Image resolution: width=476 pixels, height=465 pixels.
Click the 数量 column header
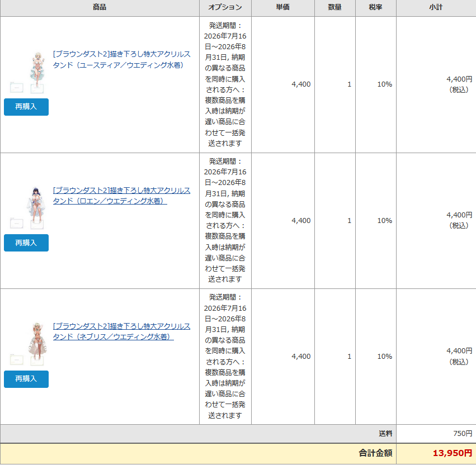[x=334, y=7]
